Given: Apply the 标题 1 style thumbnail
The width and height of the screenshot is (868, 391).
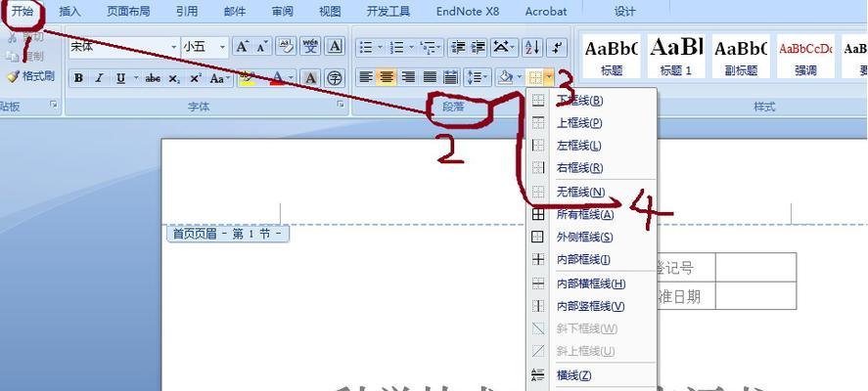Looking at the screenshot, I should click(676, 56).
